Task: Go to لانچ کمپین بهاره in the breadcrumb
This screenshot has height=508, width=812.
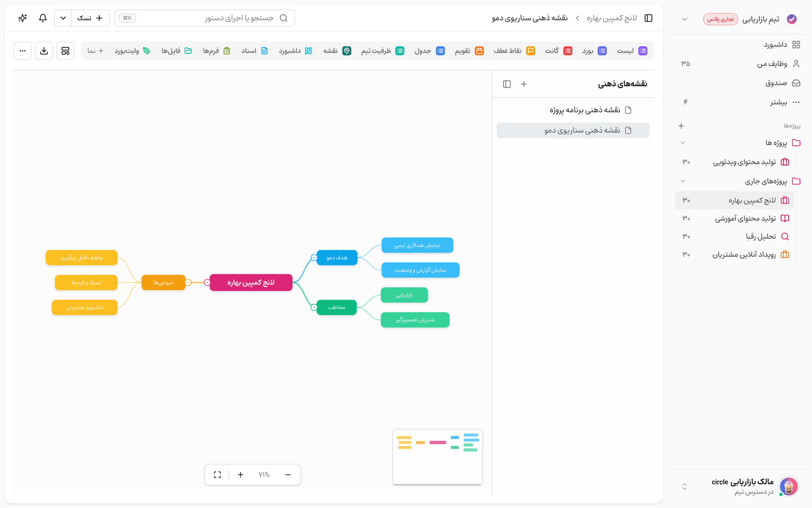Action: (x=612, y=18)
